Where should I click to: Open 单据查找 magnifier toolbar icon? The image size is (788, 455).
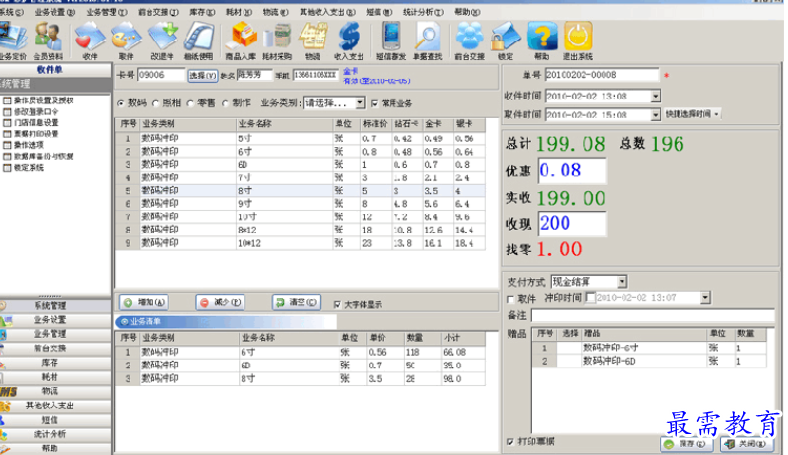click(x=428, y=41)
